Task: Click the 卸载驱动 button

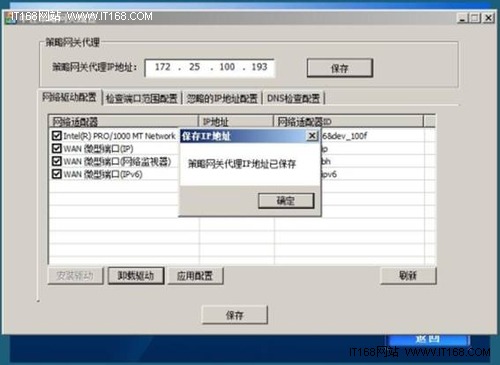Action: 136,276
